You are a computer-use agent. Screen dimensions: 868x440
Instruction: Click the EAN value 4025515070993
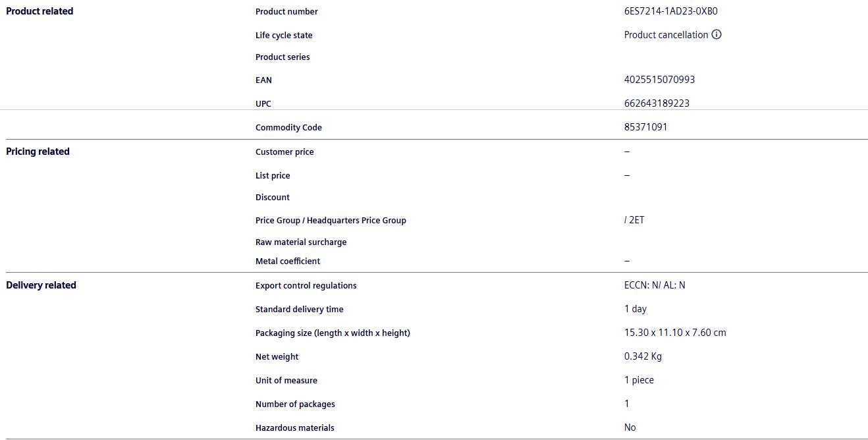(659, 80)
